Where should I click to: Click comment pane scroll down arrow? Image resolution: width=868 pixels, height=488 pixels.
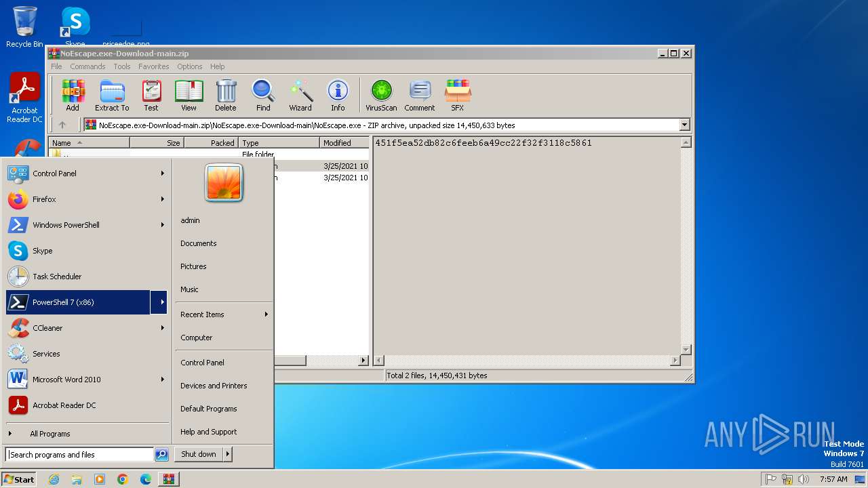click(686, 350)
